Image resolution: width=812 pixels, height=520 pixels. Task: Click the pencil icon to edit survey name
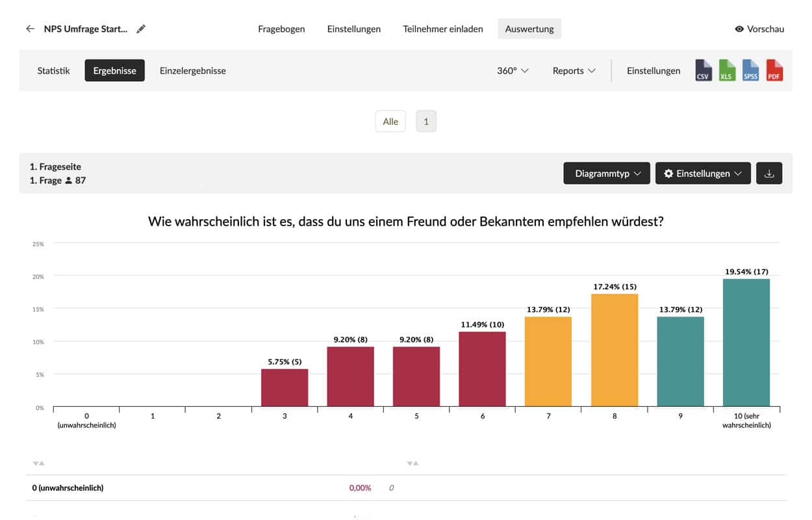click(x=141, y=29)
